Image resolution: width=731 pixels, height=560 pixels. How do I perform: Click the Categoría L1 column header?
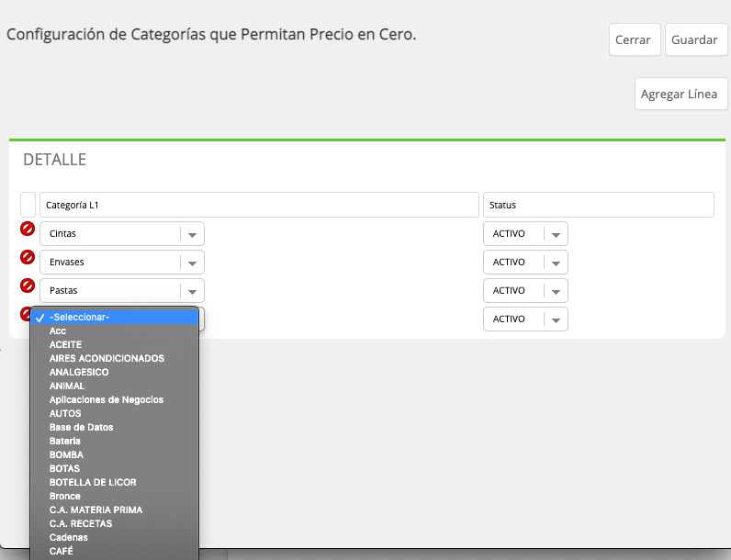click(259, 205)
